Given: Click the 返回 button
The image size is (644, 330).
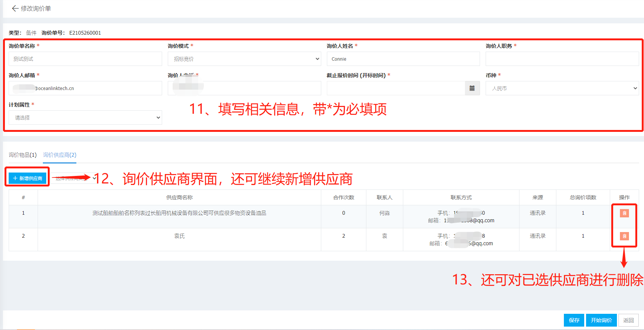Looking at the screenshot, I should (x=628, y=320).
